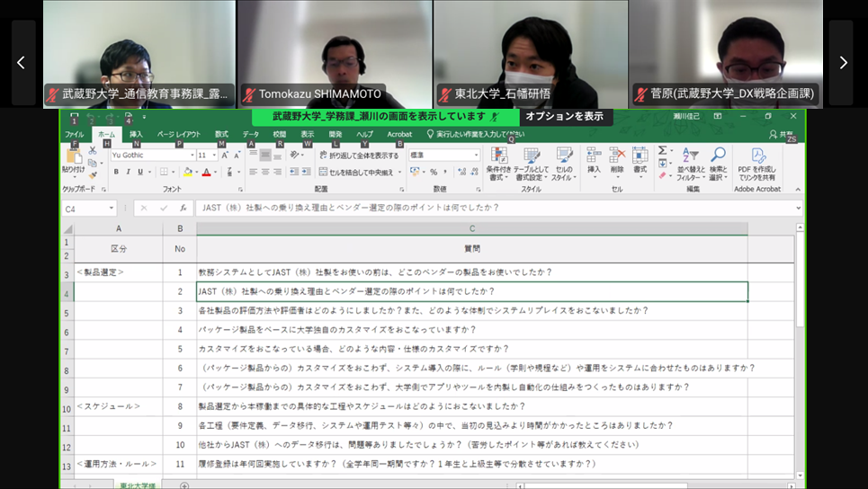Click the Increase Decimal icon
868x489 pixels.
462,172
